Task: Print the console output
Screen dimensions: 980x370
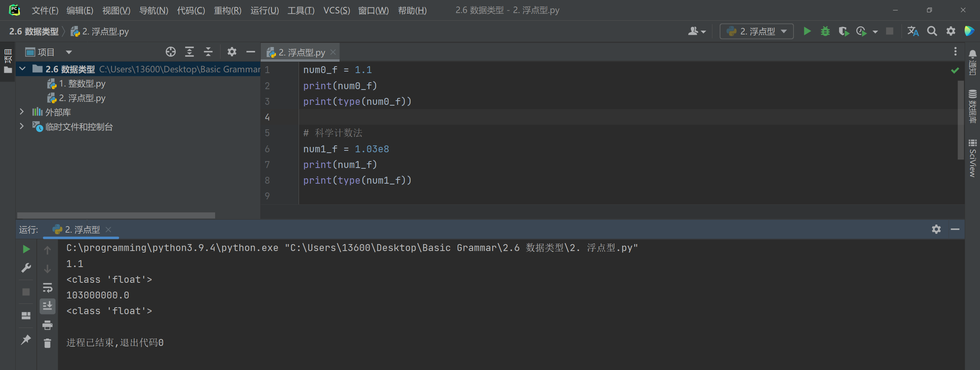Action: [47, 325]
